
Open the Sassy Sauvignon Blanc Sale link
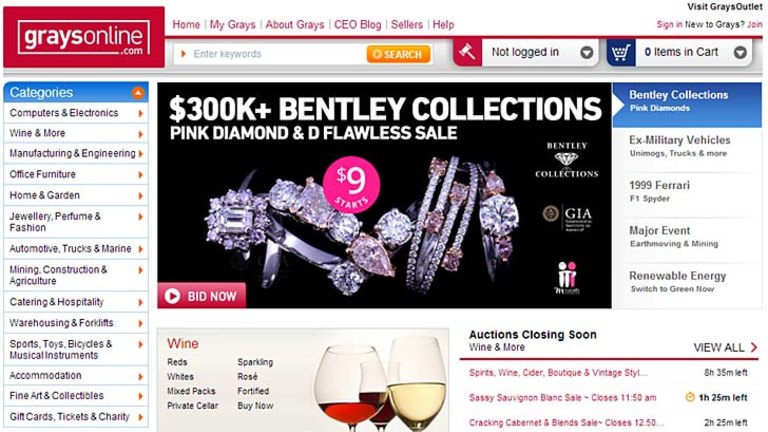[x=562, y=398]
